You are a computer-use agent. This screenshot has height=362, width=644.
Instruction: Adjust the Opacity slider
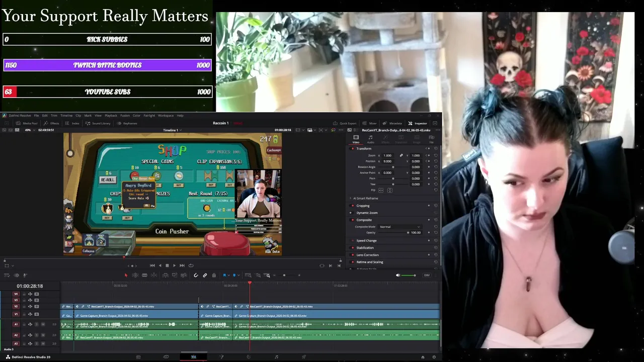coord(394,232)
